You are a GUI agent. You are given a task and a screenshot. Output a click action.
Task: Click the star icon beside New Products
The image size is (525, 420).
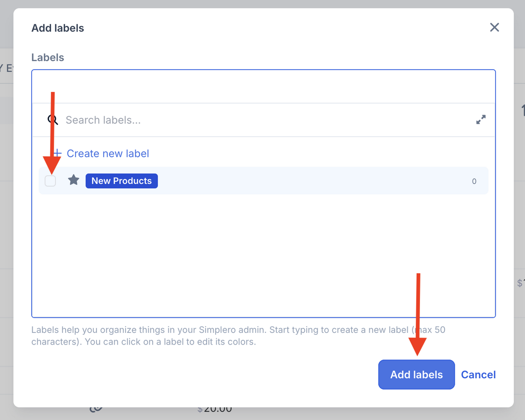point(74,180)
